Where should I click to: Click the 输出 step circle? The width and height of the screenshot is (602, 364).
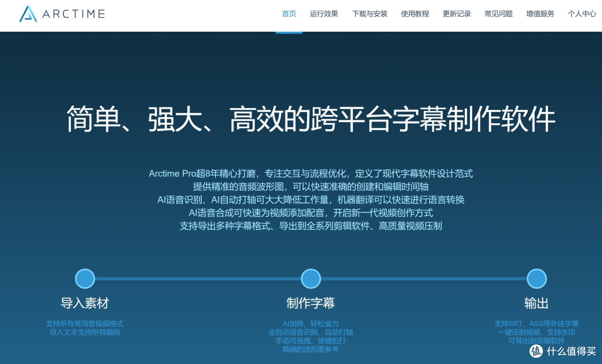click(536, 279)
